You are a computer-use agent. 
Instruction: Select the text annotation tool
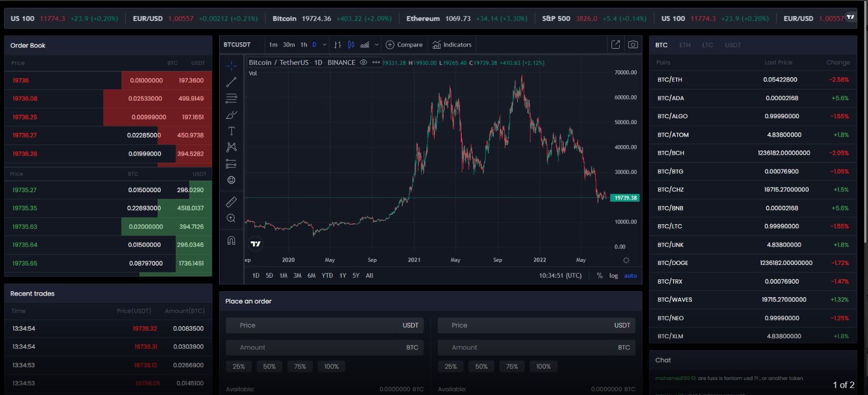point(231,131)
